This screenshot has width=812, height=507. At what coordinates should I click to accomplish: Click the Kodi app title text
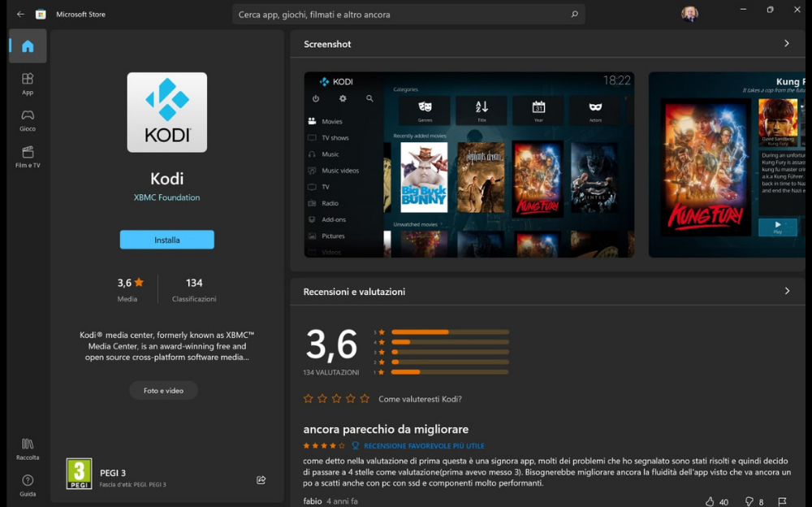point(166,179)
